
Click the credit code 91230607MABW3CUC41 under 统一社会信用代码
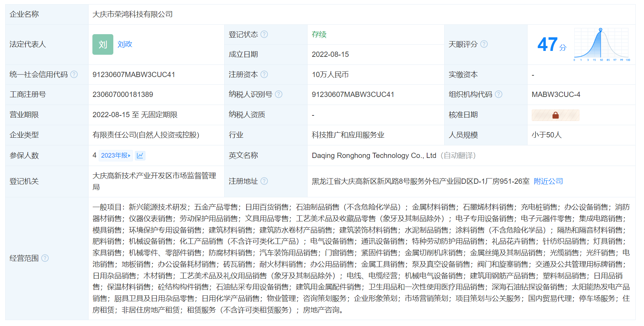coord(134,75)
